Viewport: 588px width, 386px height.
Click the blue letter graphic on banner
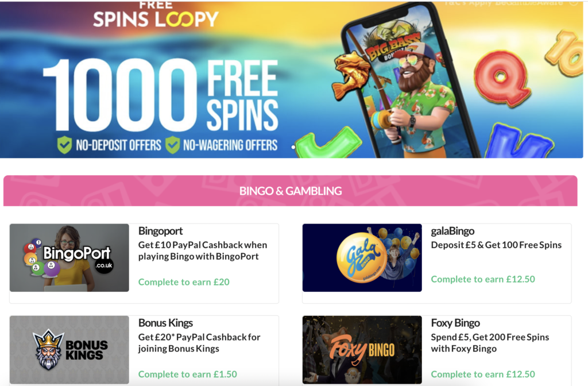click(519, 141)
